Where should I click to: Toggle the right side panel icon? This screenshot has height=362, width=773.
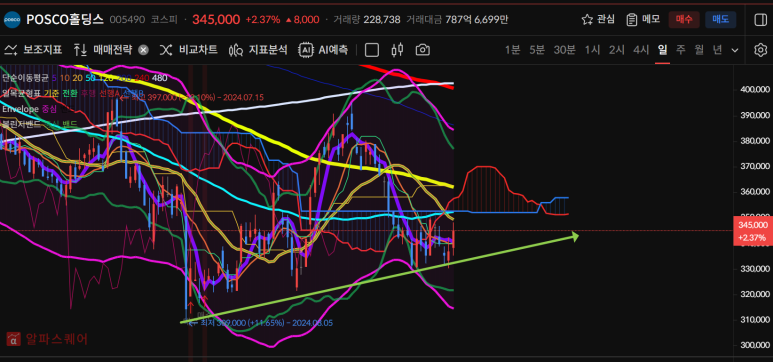(x=760, y=19)
